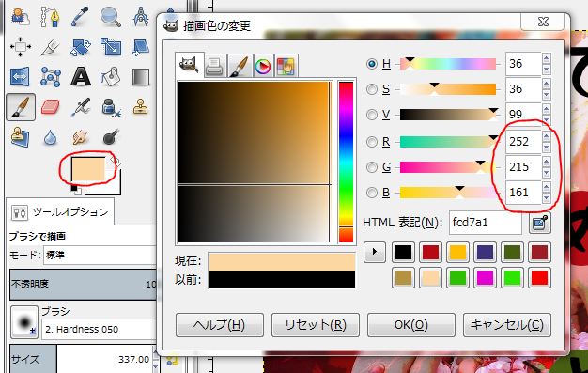Click the brush preview thumbnail
The height and width of the screenshot is (373, 588).
(x=24, y=322)
